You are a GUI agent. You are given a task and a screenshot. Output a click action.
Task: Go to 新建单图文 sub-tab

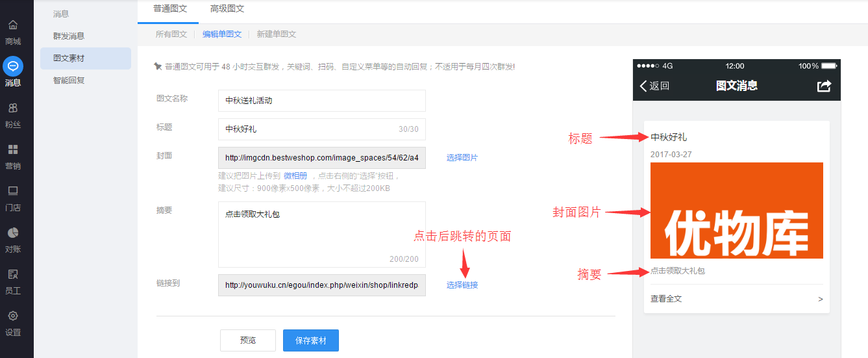(277, 34)
